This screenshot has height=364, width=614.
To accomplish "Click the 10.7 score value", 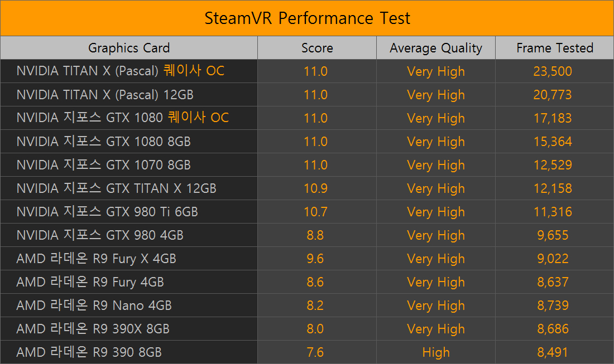I will coord(315,212).
